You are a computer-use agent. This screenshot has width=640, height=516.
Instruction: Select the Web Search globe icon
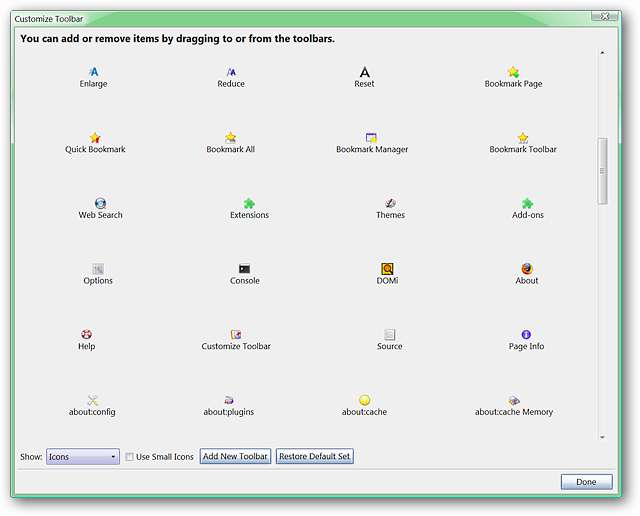(x=100, y=203)
